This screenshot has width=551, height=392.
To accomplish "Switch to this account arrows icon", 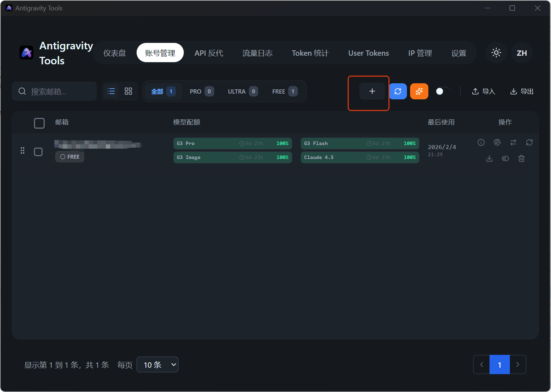I will click(513, 143).
